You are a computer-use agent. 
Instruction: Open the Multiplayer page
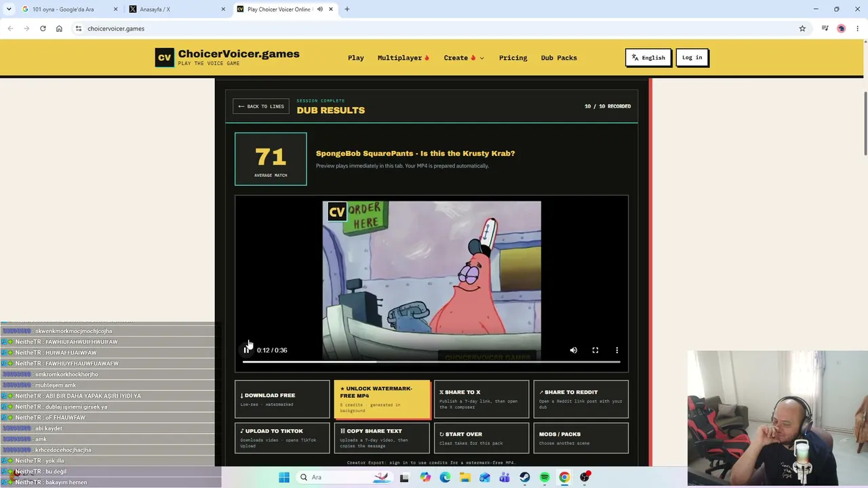pyautogui.click(x=403, y=58)
